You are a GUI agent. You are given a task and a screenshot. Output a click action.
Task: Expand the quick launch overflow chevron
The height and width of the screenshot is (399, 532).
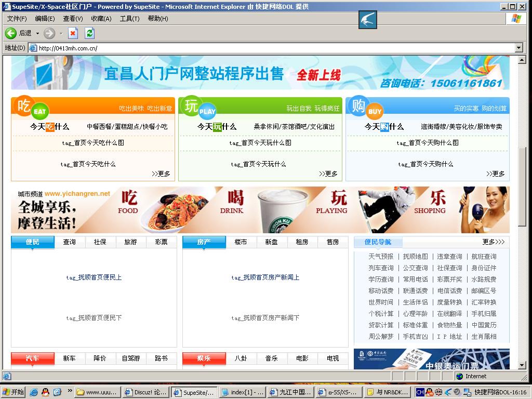(70, 391)
